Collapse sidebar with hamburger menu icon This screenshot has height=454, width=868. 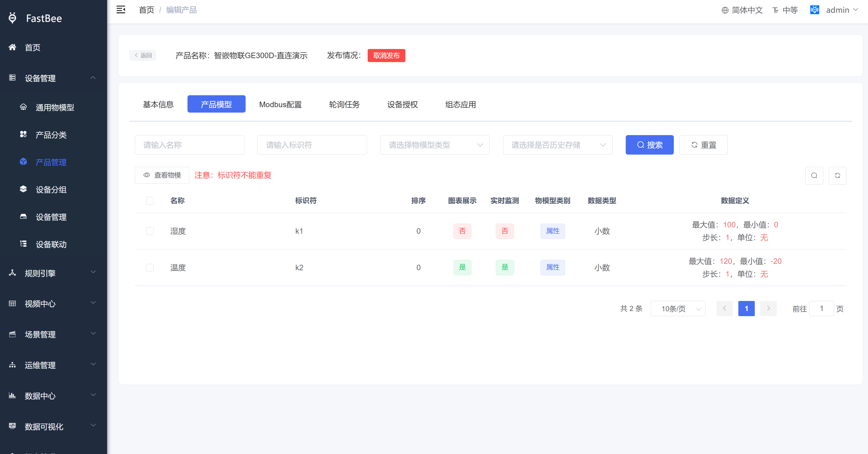point(121,10)
